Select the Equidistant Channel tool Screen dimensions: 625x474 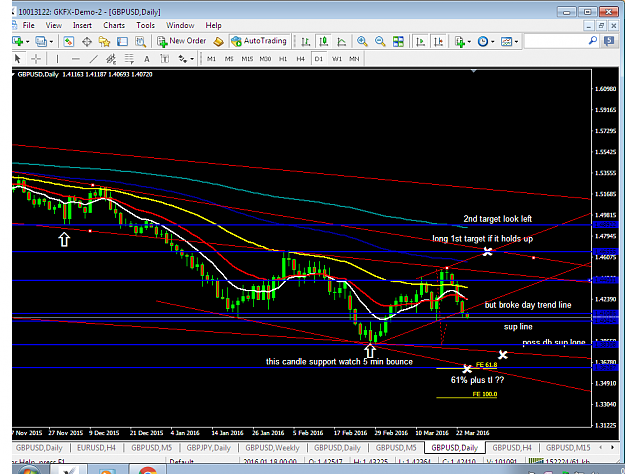coord(111,59)
